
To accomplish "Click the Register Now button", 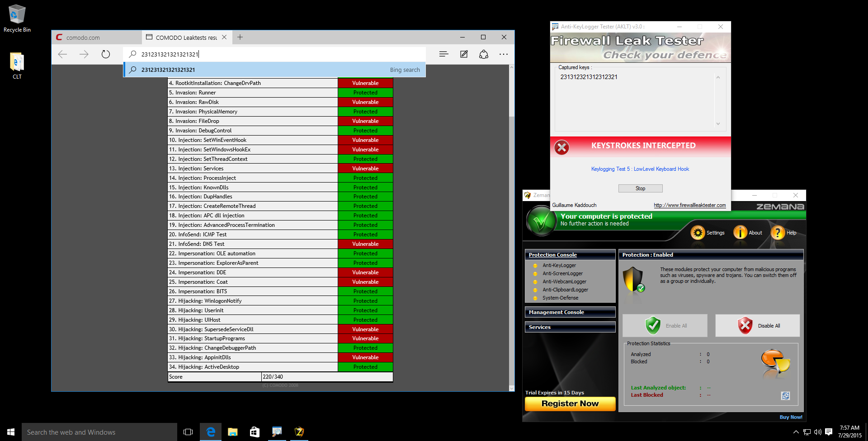I will tap(570, 404).
